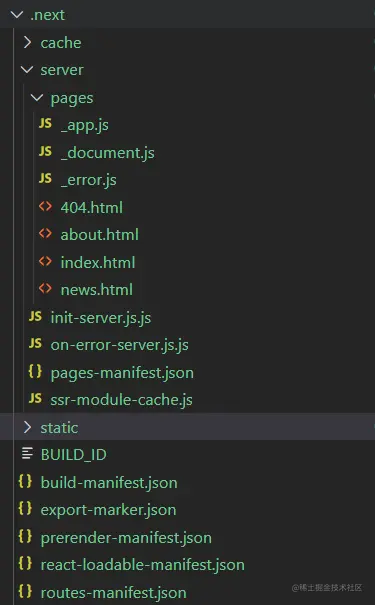Screen dimensions: 375x605
Task: Click the JS icon beside ssr-module-cache.js
Action: coord(35,398)
